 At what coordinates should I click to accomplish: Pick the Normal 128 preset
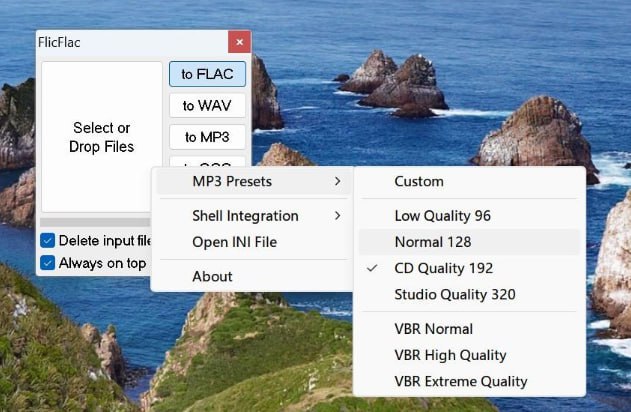tap(433, 242)
